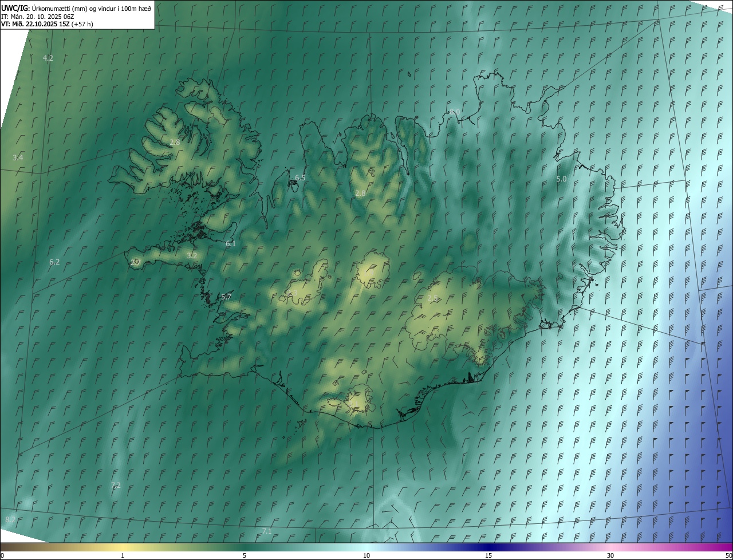This screenshot has height=560, width=733.
Task: Click the 7.2 value label
Action: pyautogui.click(x=116, y=486)
